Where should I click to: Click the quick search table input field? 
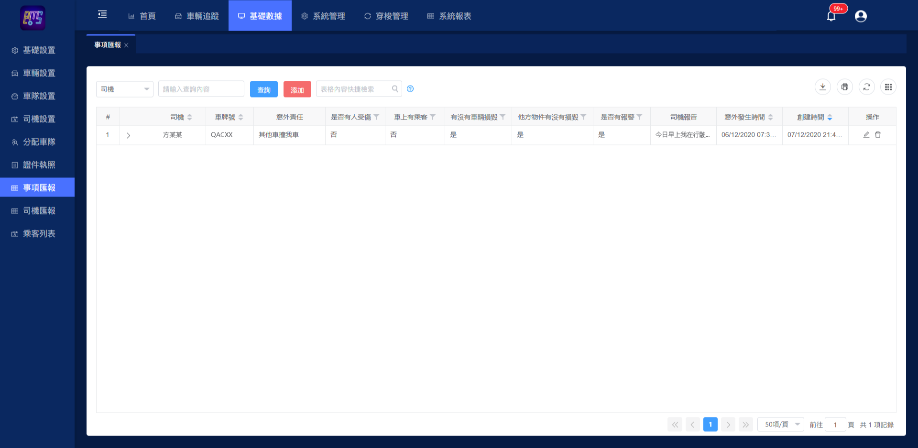point(353,89)
